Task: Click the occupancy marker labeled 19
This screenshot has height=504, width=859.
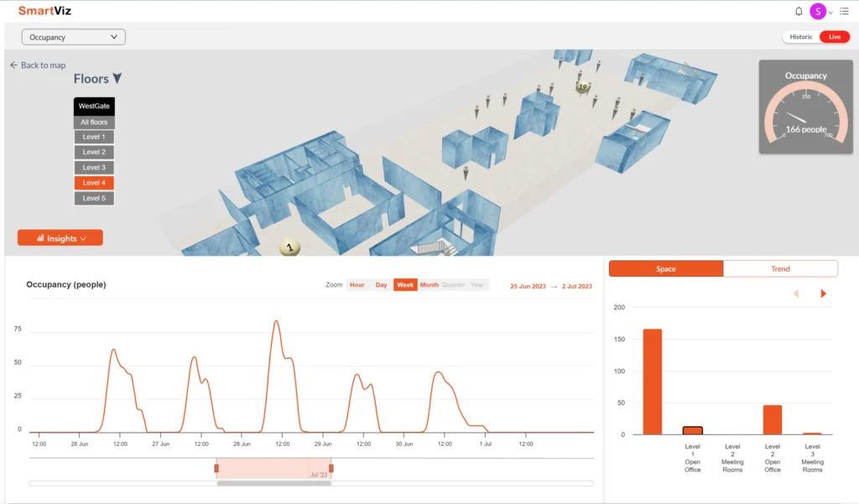Action: [x=582, y=86]
